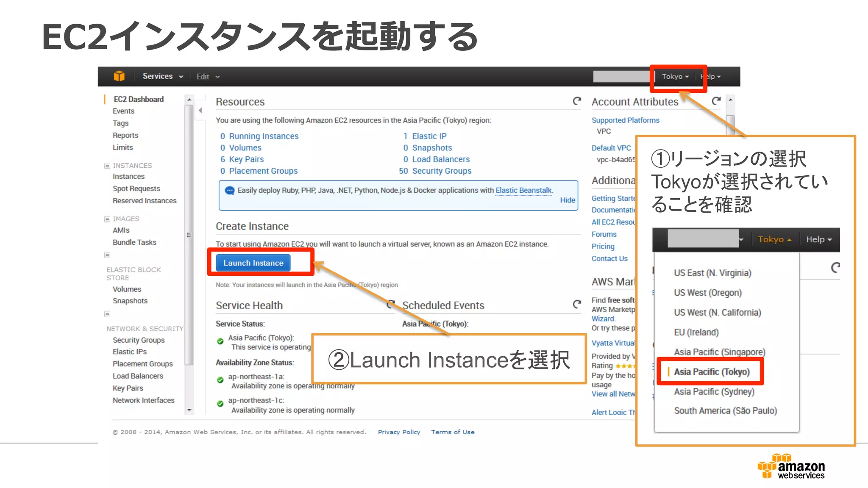Open Instances in the sidebar
The width and height of the screenshot is (868, 488).
point(128,176)
